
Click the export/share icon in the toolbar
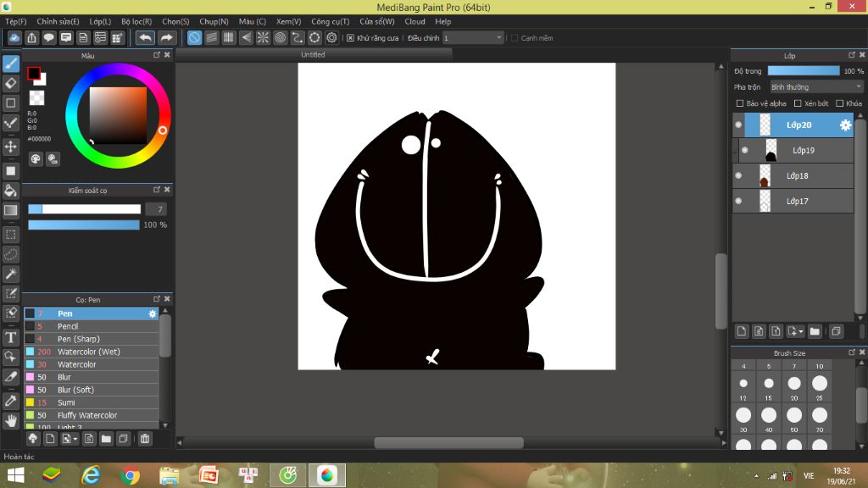31,37
